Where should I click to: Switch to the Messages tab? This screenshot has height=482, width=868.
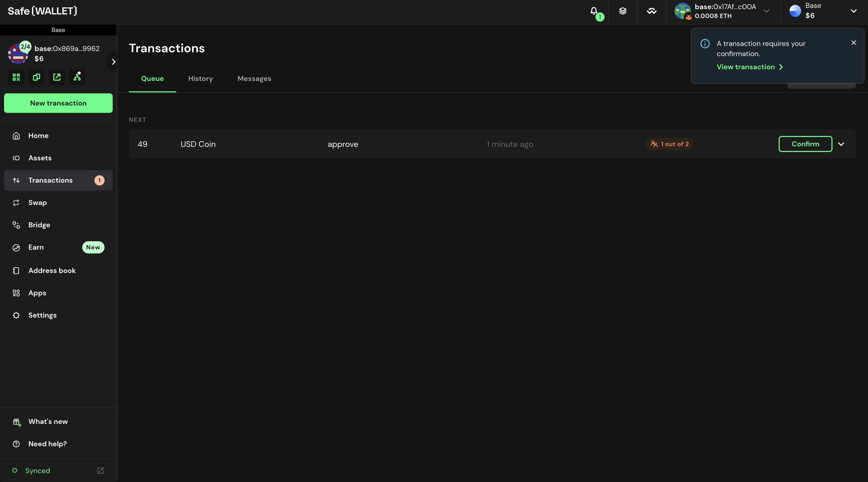pyautogui.click(x=254, y=78)
